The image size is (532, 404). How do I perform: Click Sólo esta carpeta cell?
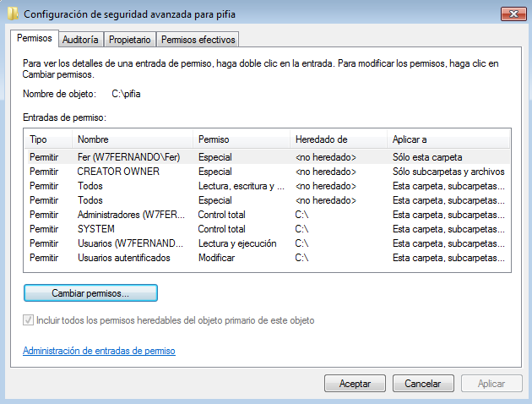[427, 157]
